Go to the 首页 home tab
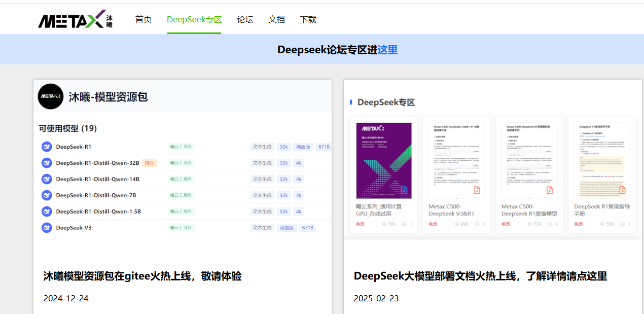 tap(144, 20)
